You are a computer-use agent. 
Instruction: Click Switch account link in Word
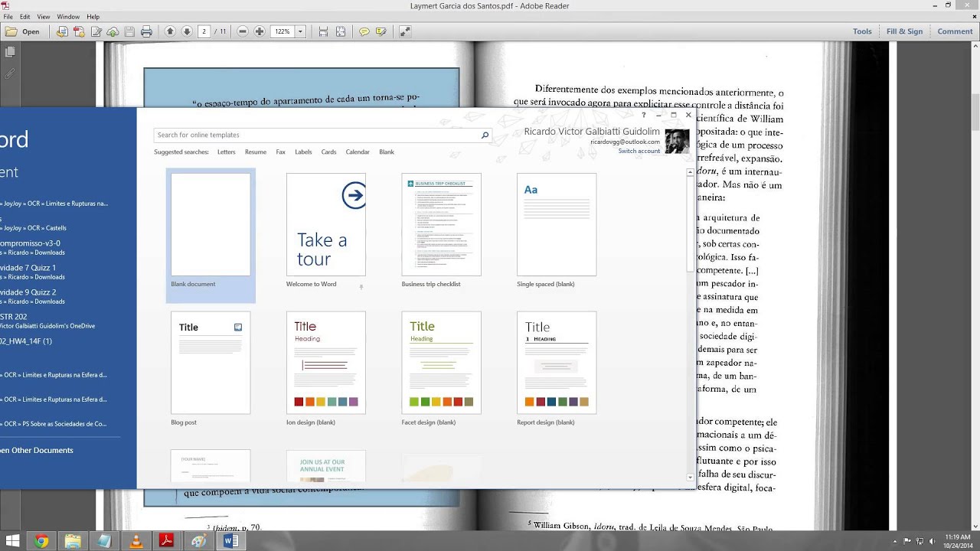click(639, 151)
